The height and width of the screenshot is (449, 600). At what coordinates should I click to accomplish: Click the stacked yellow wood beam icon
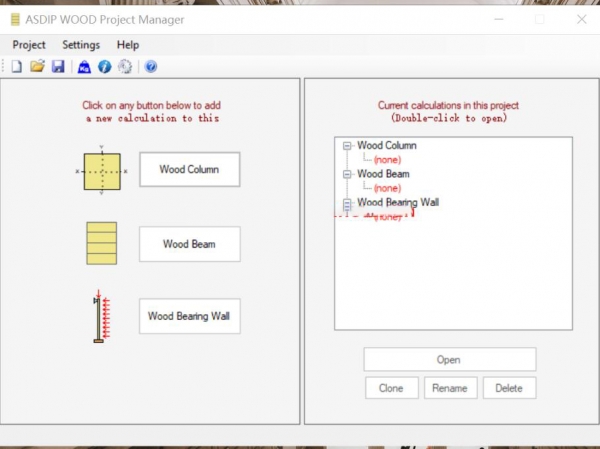[101, 243]
